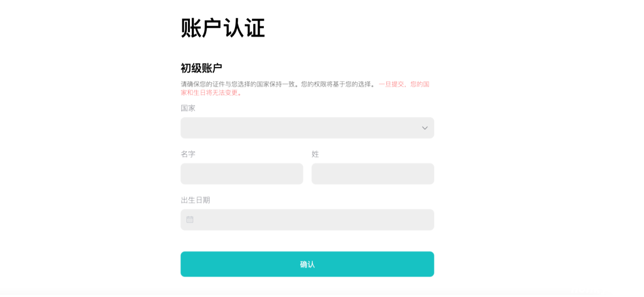Image resolution: width=644 pixels, height=297 pixels.
Task: Focus the 姓 last name input box
Action: (x=372, y=174)
